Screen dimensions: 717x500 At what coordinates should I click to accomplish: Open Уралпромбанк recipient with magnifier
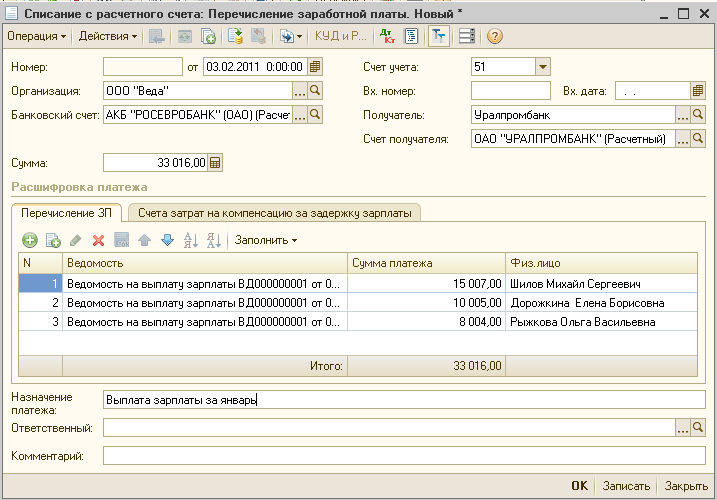(698, 114)
